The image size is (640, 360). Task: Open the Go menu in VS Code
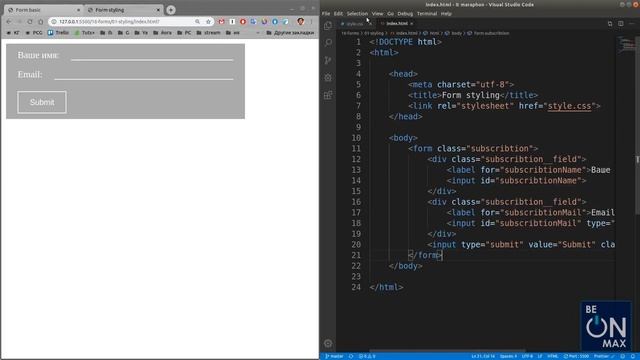[x=391, y=13]
